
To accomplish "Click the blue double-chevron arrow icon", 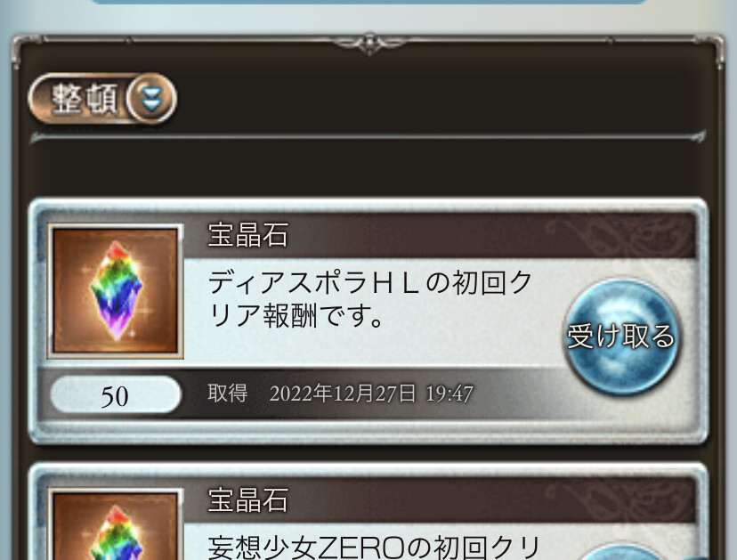I will click(151, 99).
